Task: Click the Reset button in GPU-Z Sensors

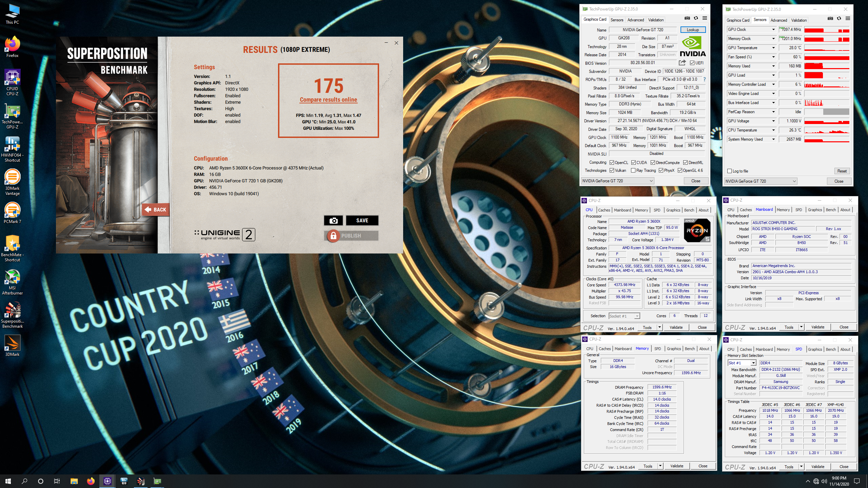Action: [x=842, y=171]
